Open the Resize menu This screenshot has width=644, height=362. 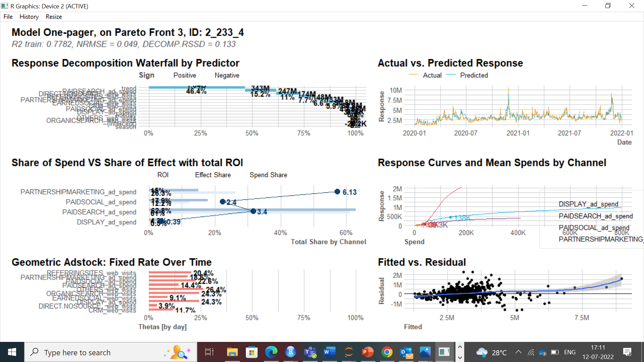tap(53, 16)
